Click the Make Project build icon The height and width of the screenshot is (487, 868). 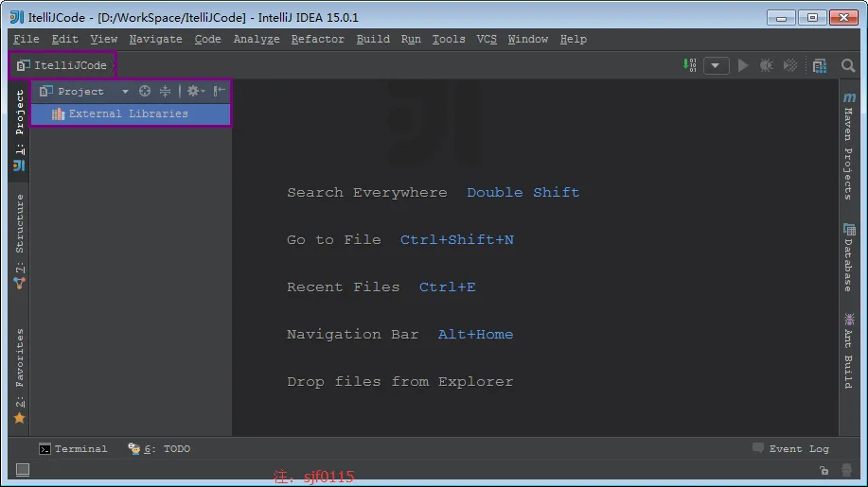coord(690,65)
